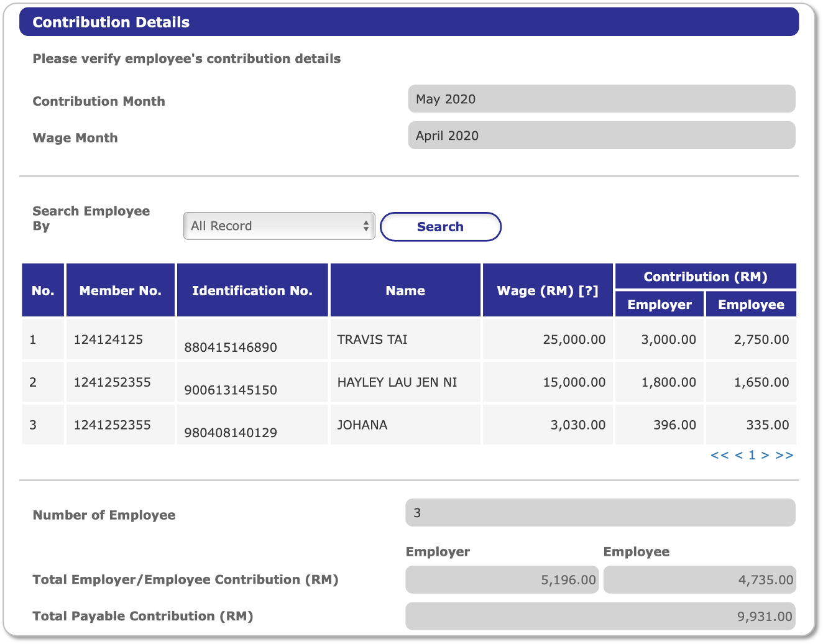Click the Member No. column header
823x644 pixels.
pos(121,290)
